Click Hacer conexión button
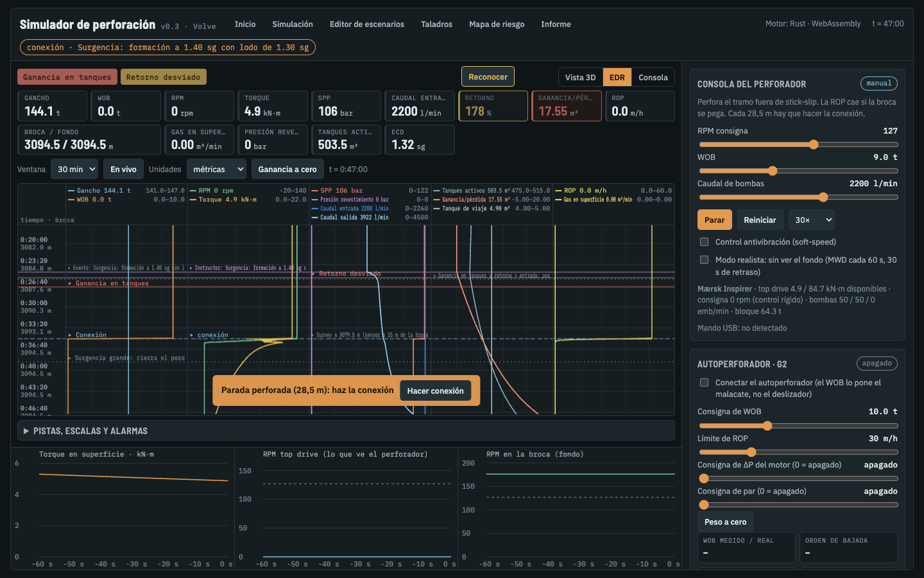The height and width of the screenshot is (578, 924). 435,390
